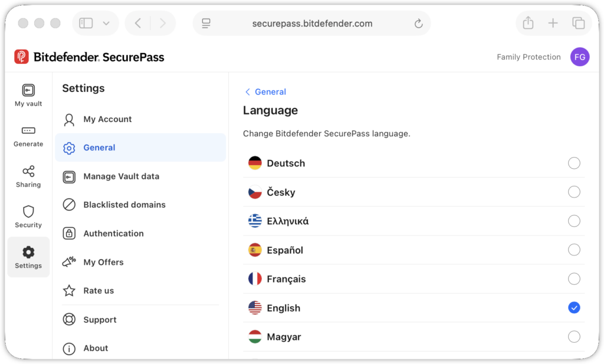Click the Français language name

(286, 279)
